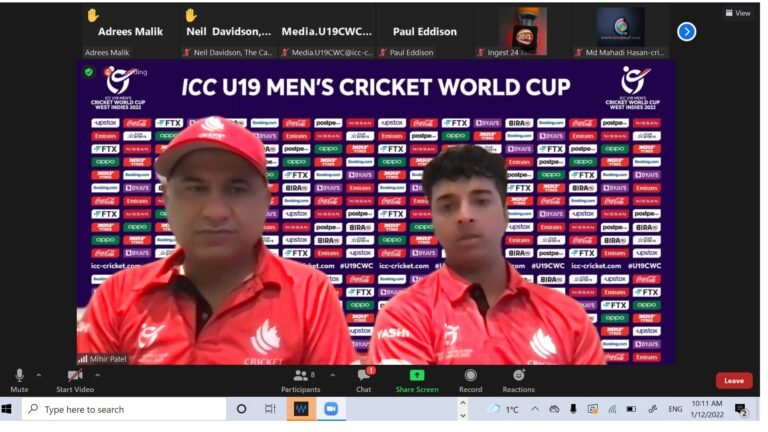Check the battery tray icon
Screen dimensions: 768x432
[x=631, y=409]
